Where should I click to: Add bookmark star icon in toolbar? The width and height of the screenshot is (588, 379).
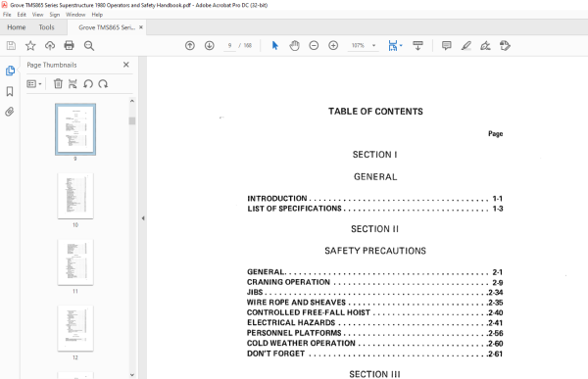point(30,46)
